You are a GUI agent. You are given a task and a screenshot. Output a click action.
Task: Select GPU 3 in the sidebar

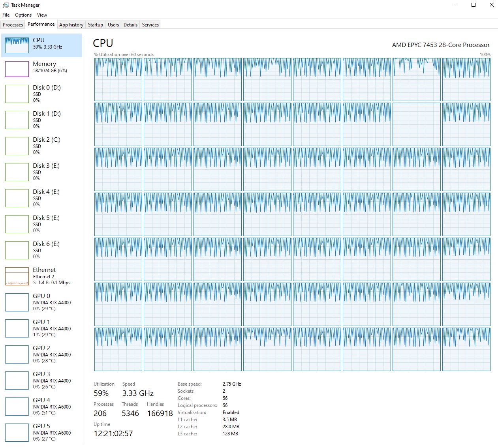41,380
